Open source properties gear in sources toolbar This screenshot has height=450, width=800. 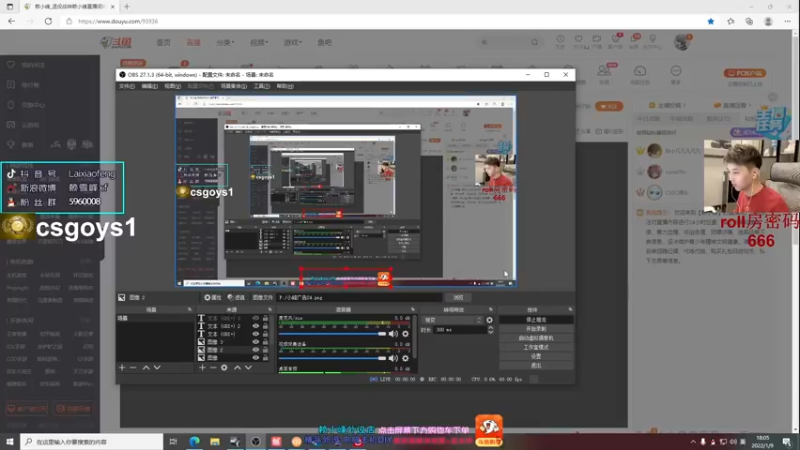224,367
